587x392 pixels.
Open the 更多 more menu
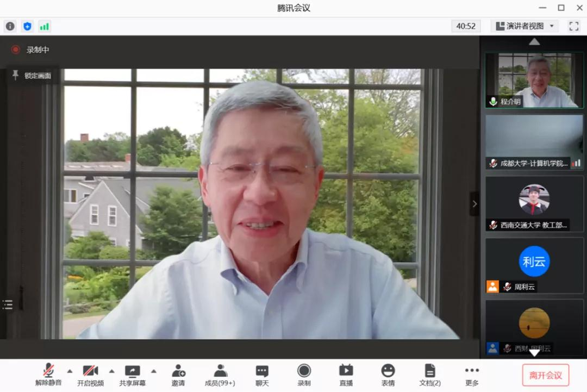point(472,375)
